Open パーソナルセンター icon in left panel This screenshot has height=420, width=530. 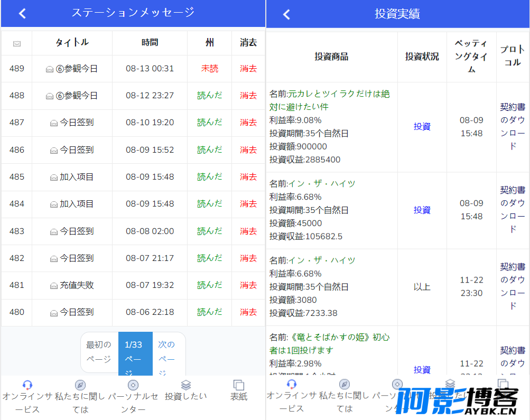click(133, 385)
